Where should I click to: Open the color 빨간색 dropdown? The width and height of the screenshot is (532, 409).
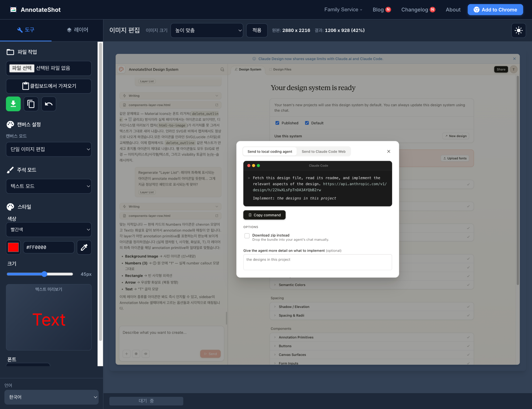49,229
